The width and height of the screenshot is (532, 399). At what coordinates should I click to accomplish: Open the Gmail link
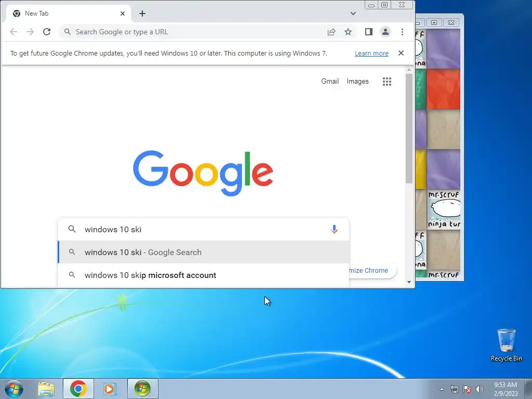pos(330,82)
